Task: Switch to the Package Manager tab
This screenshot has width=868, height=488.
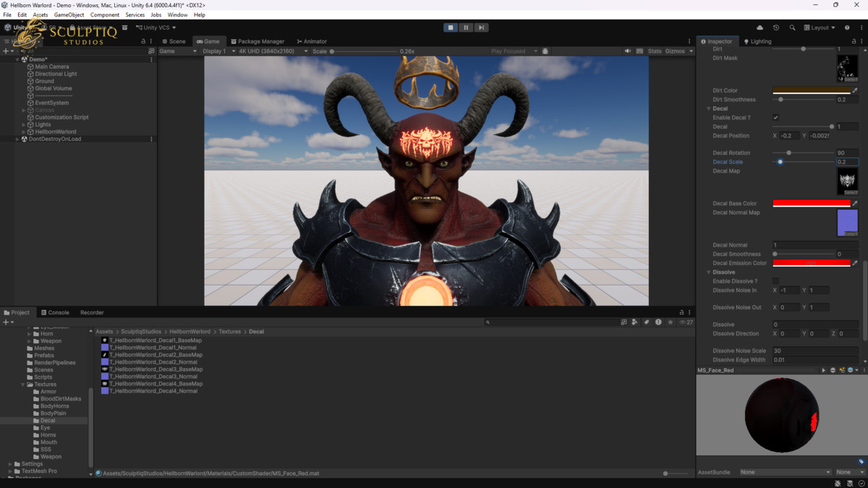Action: point(258,41)
